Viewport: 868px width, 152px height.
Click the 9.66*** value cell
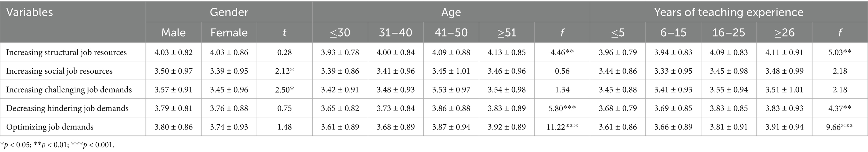(840, 127)
